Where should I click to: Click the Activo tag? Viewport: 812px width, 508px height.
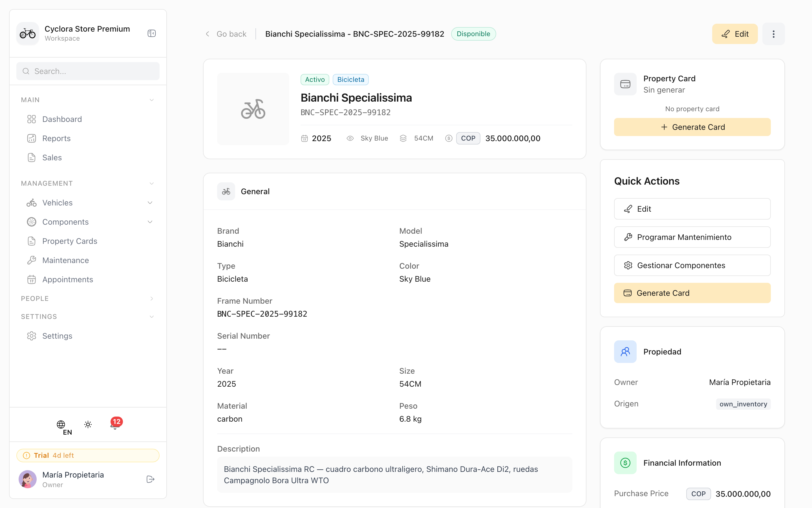pos(315,80)
